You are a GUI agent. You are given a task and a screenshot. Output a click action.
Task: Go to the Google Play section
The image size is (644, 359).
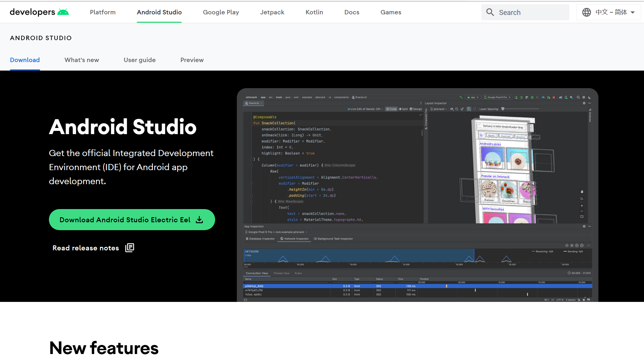coord(221,12)
